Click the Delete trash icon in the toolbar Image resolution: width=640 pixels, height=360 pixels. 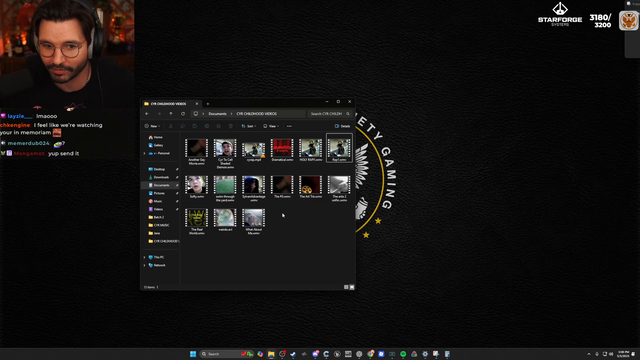[231, 126]
